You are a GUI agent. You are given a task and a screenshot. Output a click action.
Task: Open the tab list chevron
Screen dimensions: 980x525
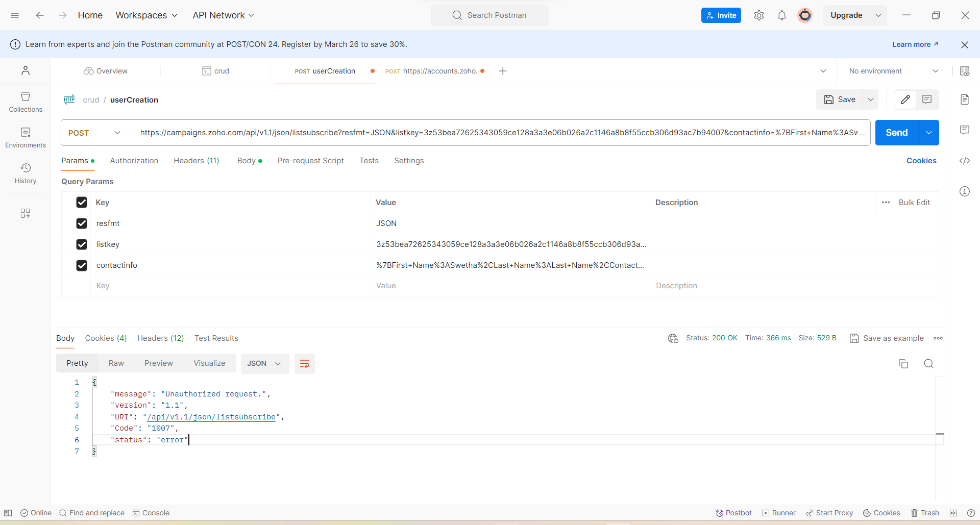click(x=823, y=71)
